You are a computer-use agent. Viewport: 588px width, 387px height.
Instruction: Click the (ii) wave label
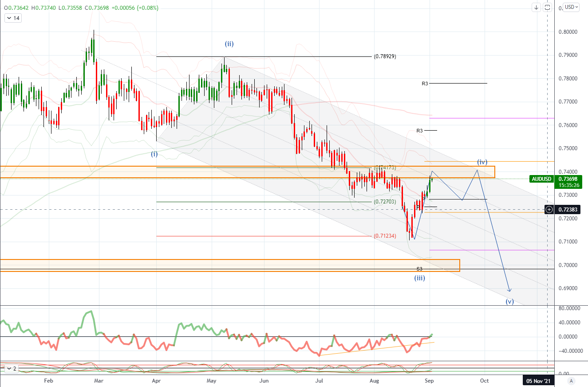pyautogui.click(x=229, y=44)
